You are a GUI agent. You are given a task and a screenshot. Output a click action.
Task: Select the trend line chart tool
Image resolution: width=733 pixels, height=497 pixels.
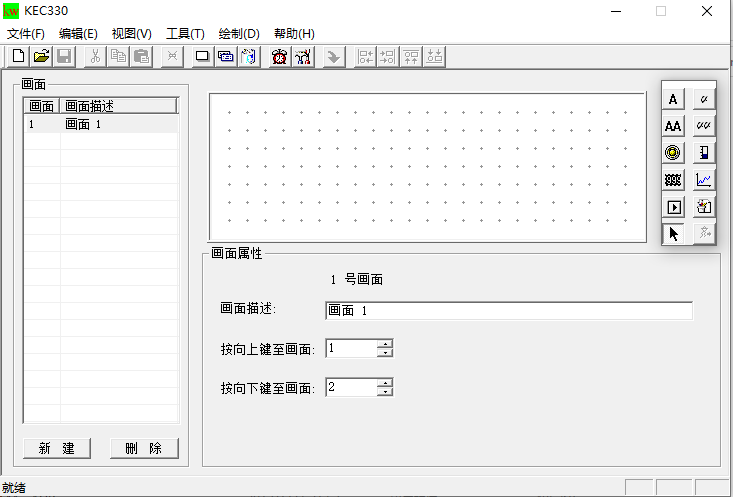tap(704, 180)
